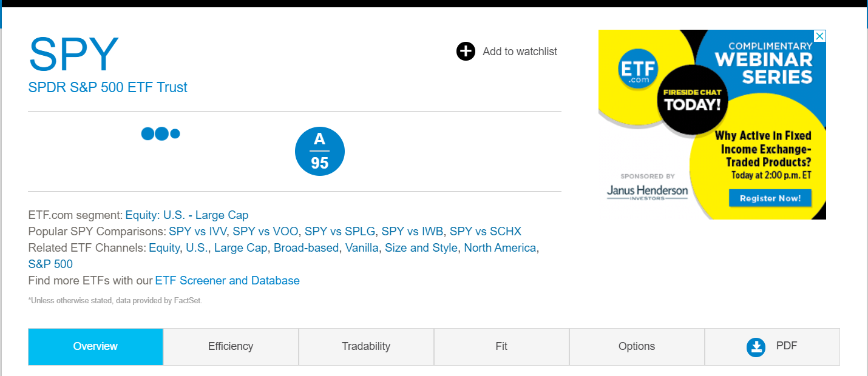The image size is (868, 376).
Task: Open the SPY vs SPLG comparison
Action: pyautogui.click(x=340, y=232)
